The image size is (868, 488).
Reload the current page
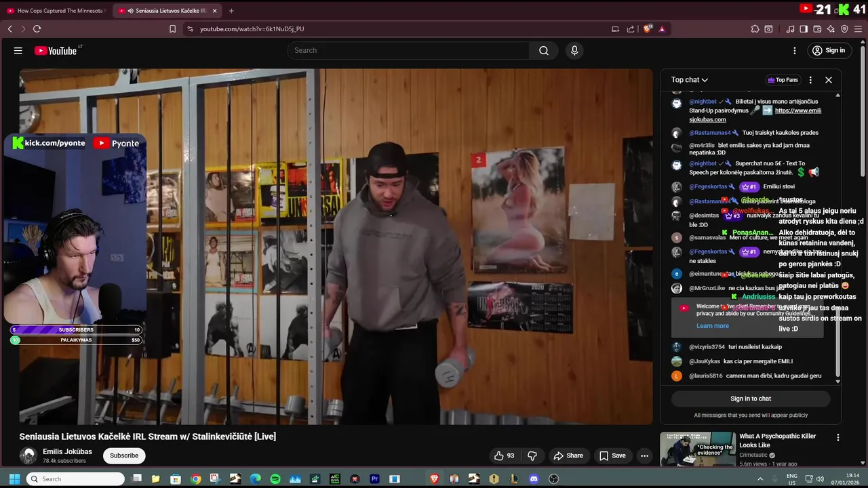(37, 29)
